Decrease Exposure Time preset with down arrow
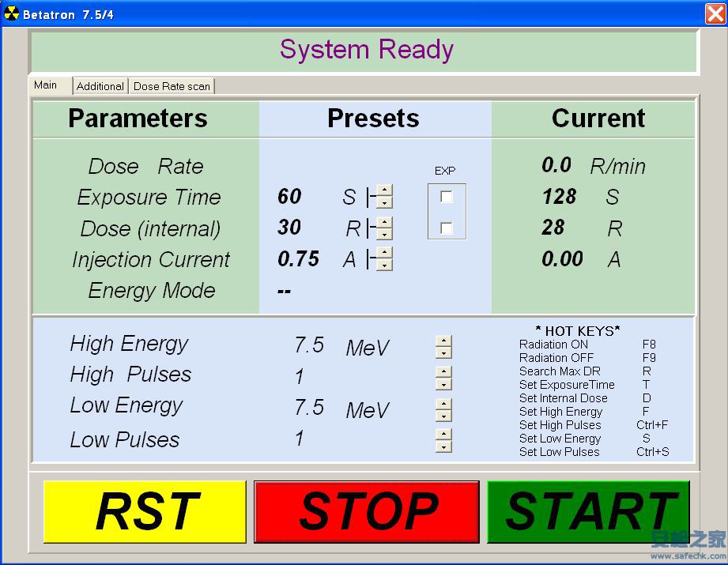The width and height of the screenshot is (728, 565). [384, 203]
